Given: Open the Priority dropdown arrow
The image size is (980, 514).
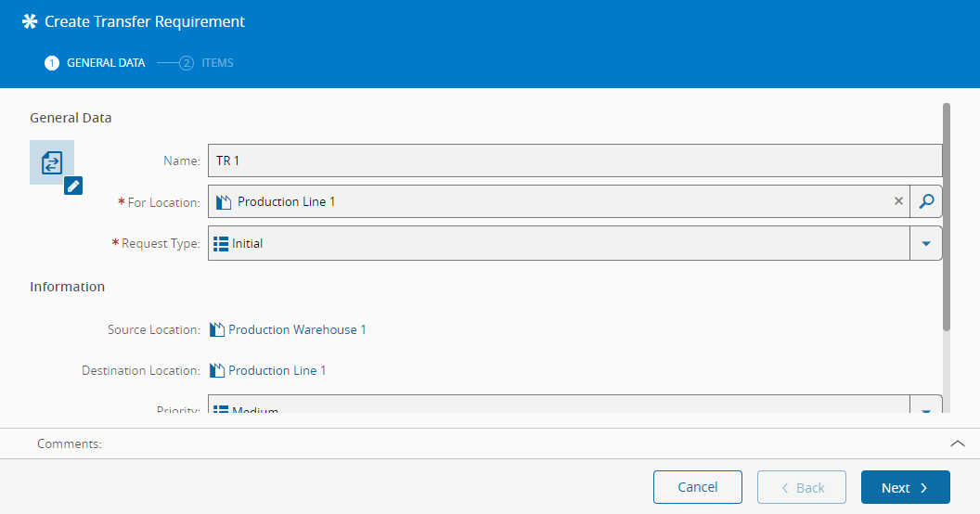Looking at the screenshot, I should point(925,409).
